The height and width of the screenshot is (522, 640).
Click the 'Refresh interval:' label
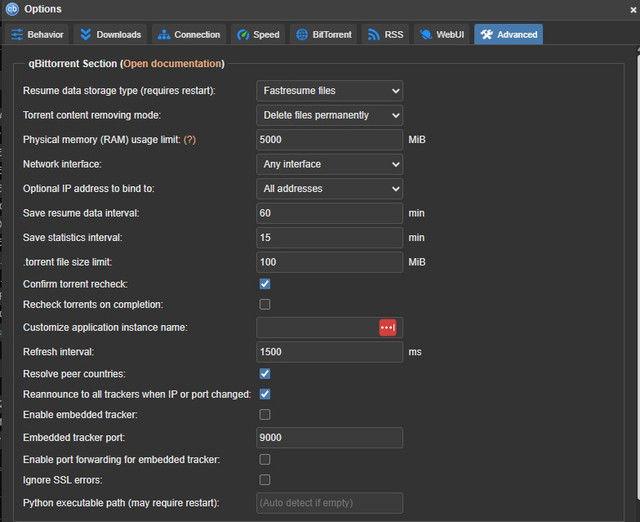[x=58, y=352]
